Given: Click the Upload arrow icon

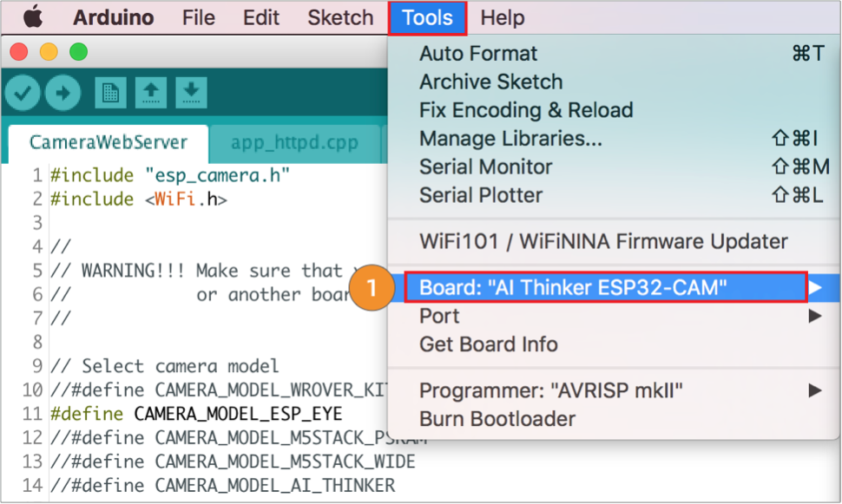Looking at the screenshot, I should pyautogui.click(x=62, y=93).
